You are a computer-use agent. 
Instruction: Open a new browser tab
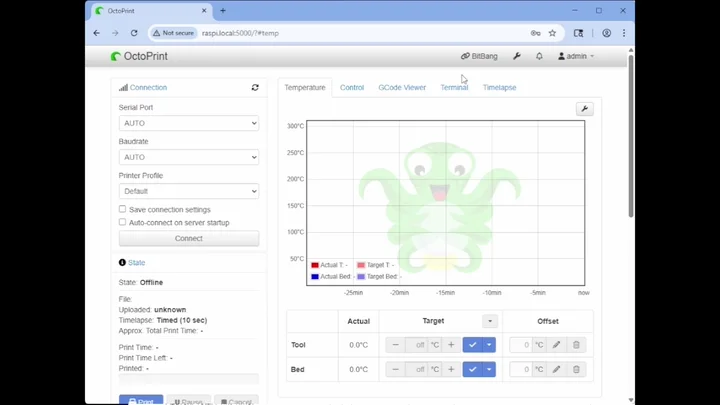coord(223,11)
